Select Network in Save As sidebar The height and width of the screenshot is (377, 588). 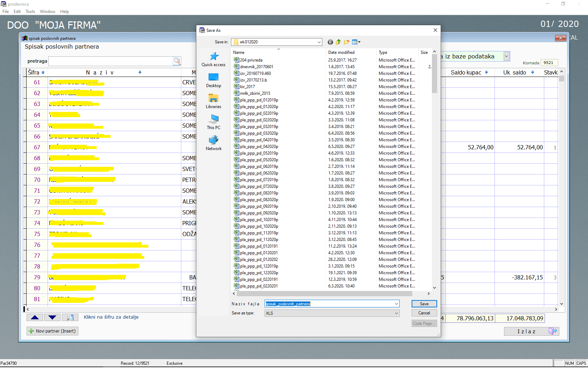(x=213, y=143)
